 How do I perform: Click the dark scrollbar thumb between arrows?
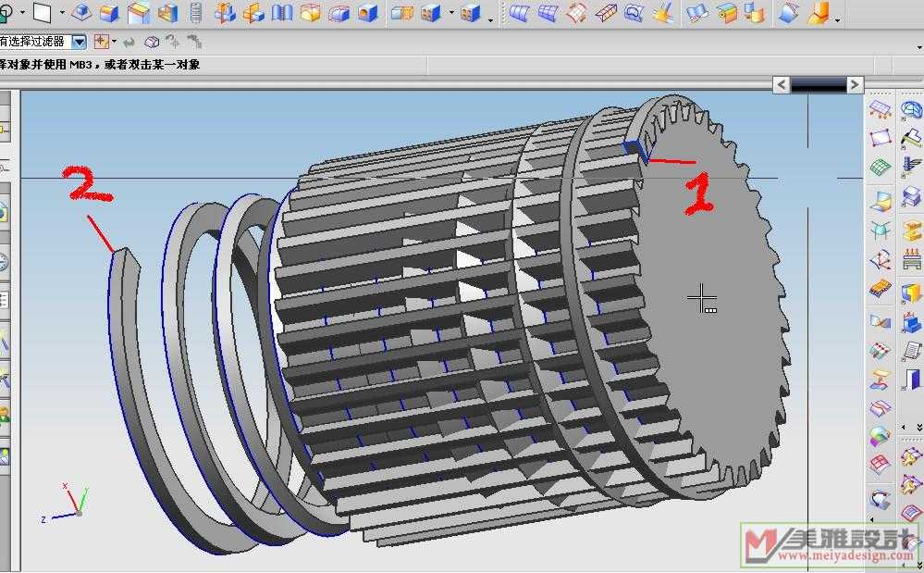coord(818,84)
